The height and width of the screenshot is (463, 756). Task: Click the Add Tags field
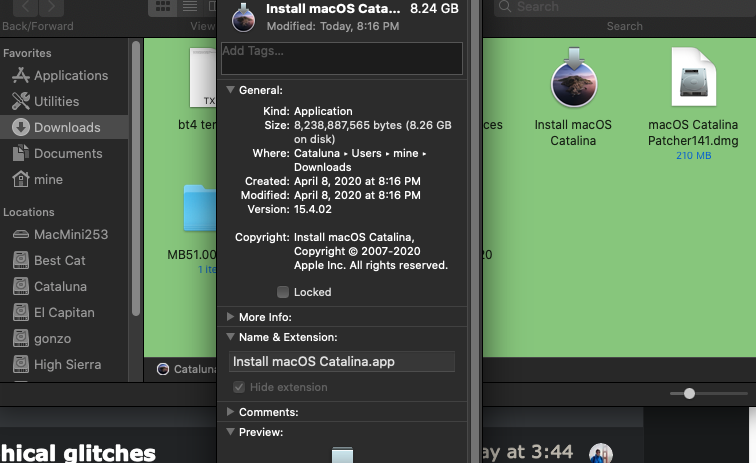pos(342,58)
